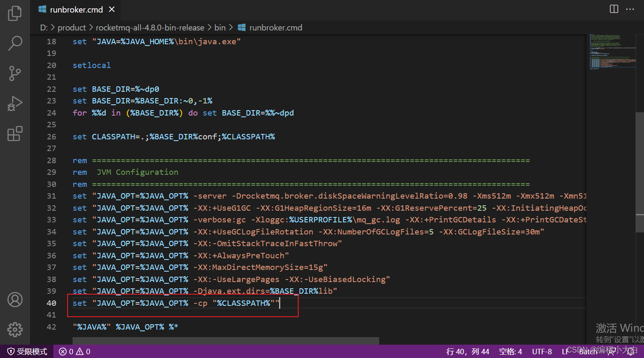Select the runbroker.cmd editor tab
Viewport: 644px width, 358px height.
coord(76,9)
